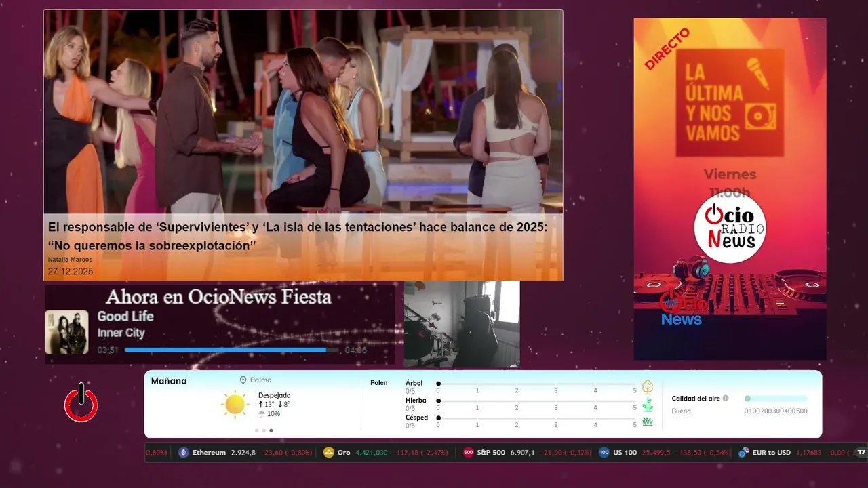Click the air quality index bar
This screenshot has height=488, width=868.
[776, 399]
